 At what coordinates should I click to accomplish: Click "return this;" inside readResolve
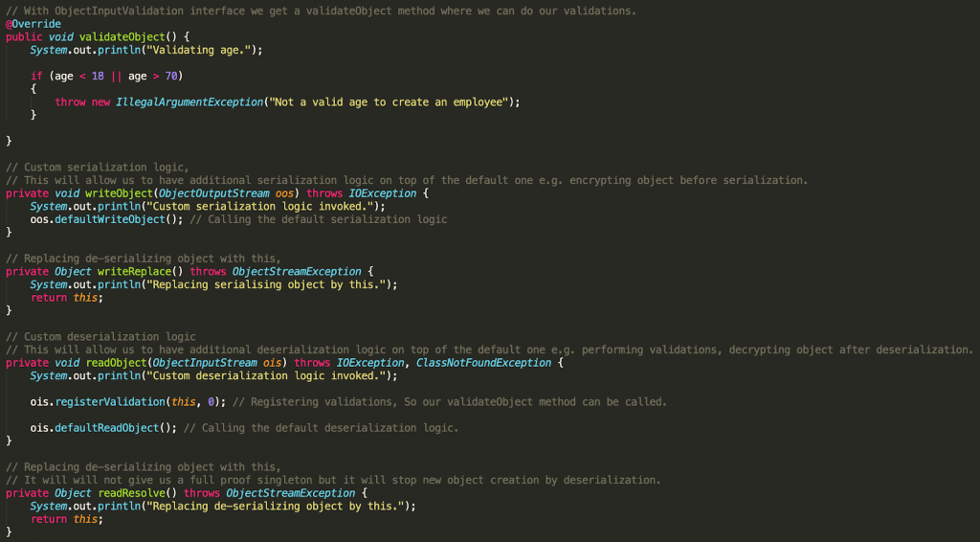67,519
